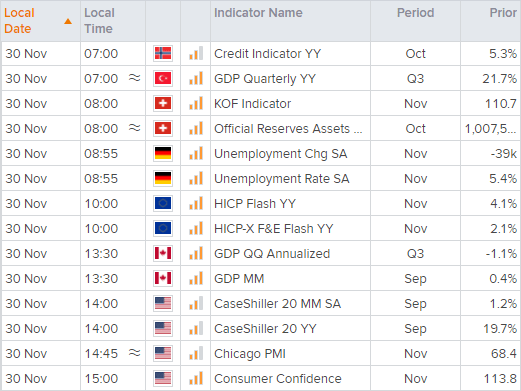Viewport: 521px width, 391px height.
Task: Select the truncated 1,007,5... prior value cell
Action: (490, 129)
